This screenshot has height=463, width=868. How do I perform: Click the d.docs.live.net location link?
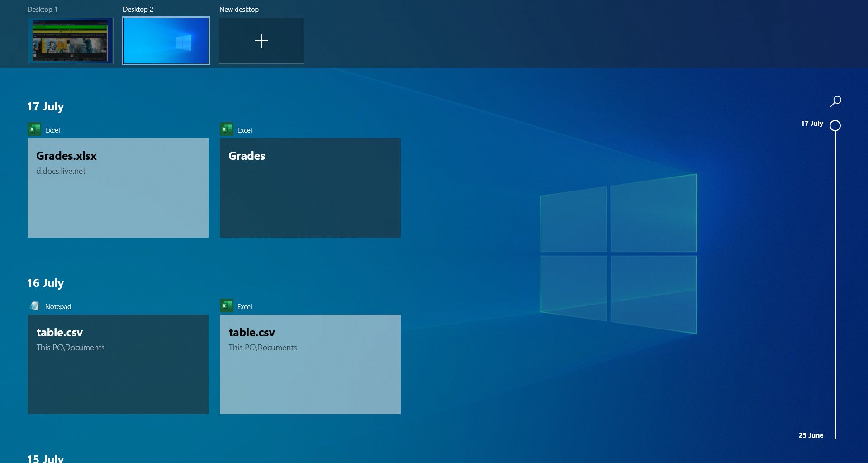(x=62, y=171)
